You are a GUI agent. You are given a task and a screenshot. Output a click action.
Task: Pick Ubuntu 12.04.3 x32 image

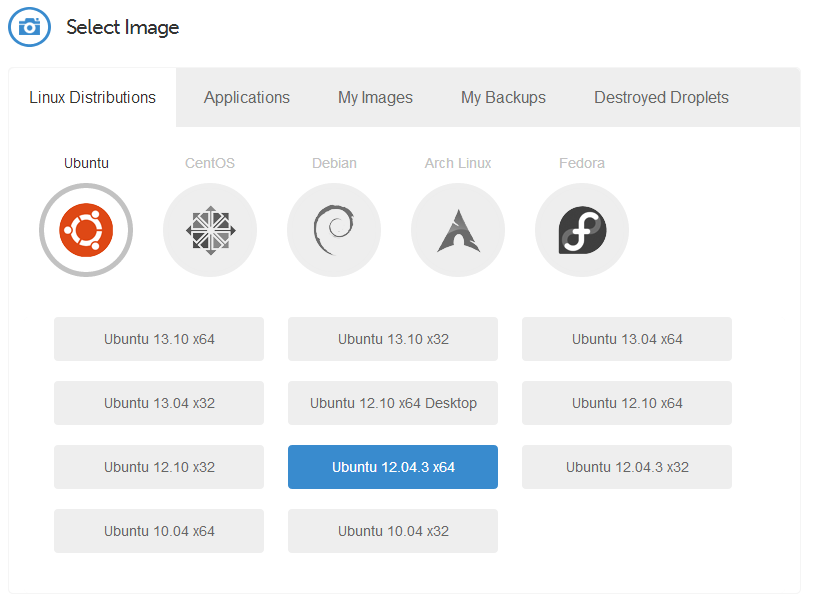pos(627,467)
